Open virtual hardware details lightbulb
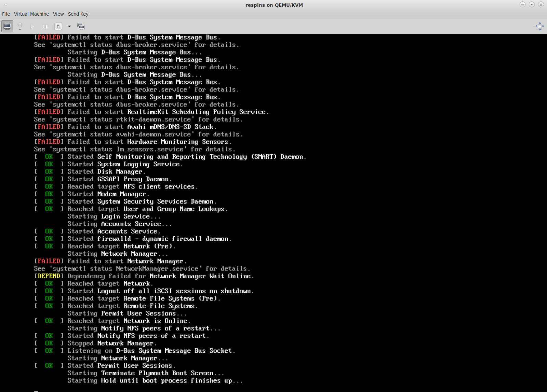This screenshot has height=392, width=547. coord(20,26)
